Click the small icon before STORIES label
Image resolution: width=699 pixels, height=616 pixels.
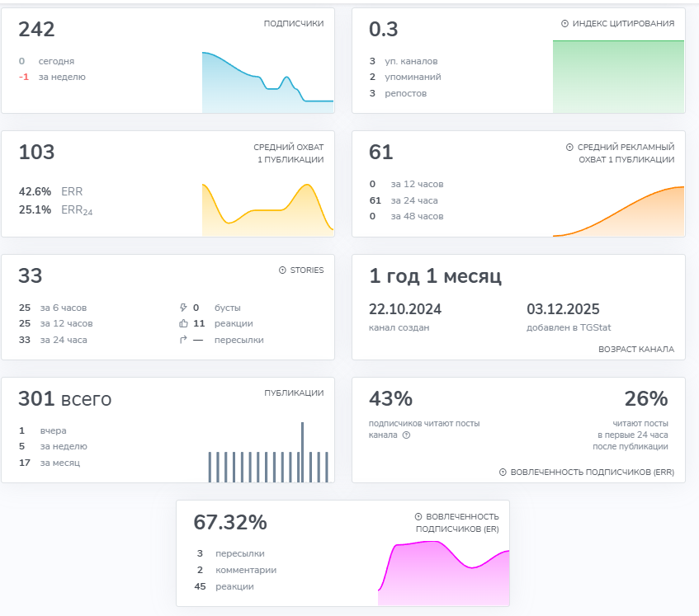[x=282, y=270]
